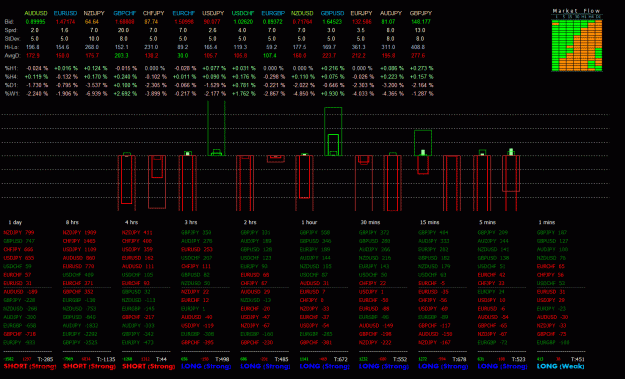The height and width of the screenshot is (379, 625).
Task: Click the Sprd row label
Action: [x=11, y=30]
